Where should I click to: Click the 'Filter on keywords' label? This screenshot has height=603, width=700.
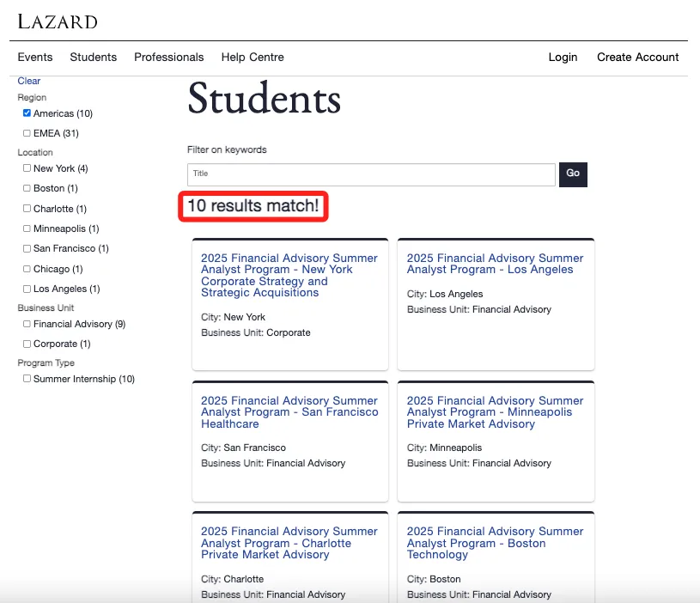pyautogui.click(x=227, y=149)
